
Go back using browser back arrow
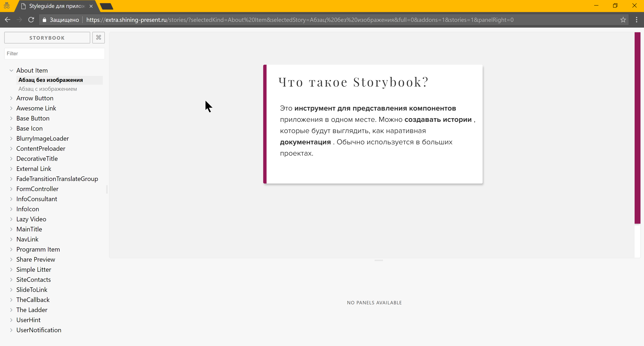coord(8,20)
